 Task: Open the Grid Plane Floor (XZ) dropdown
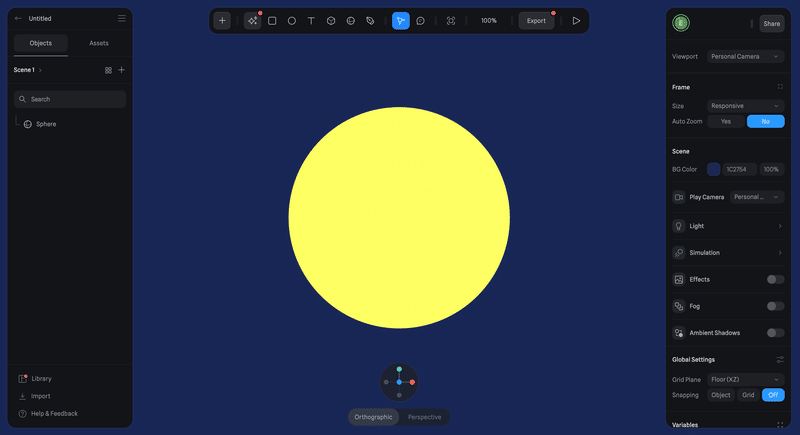(x=745, y=379)
